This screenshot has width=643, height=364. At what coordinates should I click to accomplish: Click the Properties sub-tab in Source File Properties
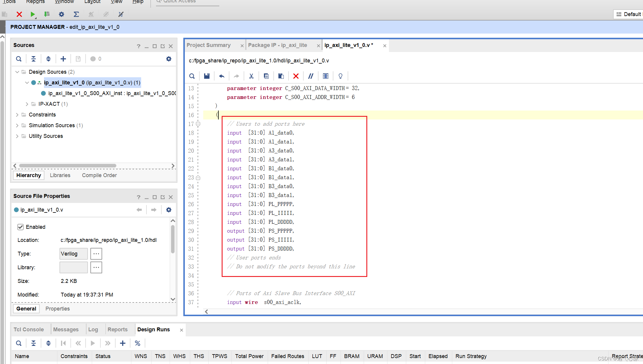point(57,308)
